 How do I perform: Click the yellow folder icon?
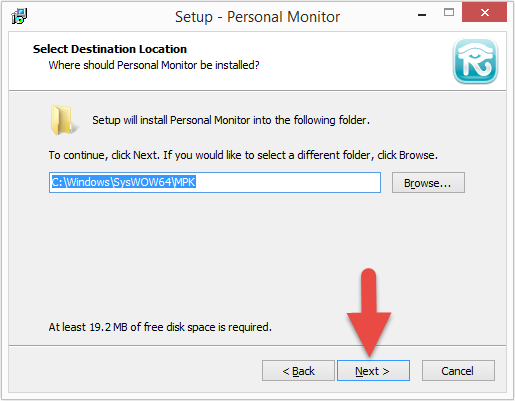point(62,120)
